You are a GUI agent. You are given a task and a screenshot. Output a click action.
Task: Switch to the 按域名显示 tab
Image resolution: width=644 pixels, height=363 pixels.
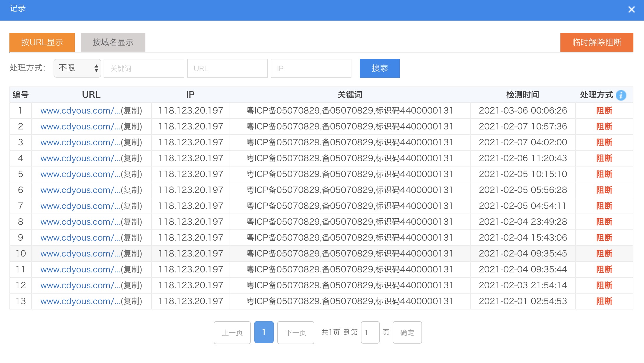coord(113,42)
